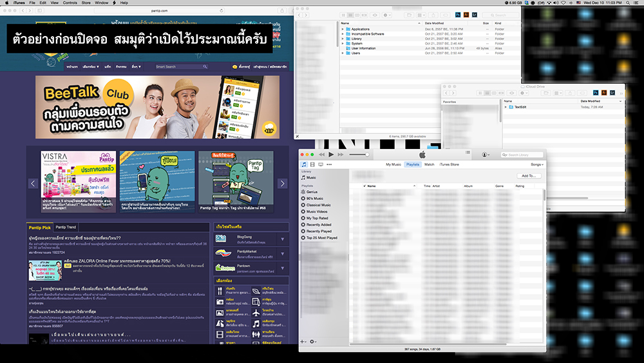Expand the Library folder in Finder
The width and height of the screenshot is (644, 363).
[343, 39]
